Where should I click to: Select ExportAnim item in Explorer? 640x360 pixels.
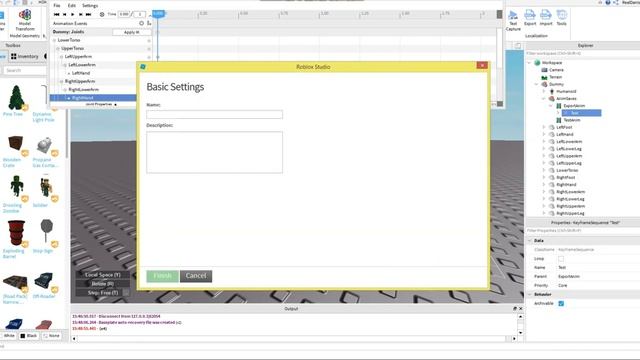pyautogui.click(x=574, y=106)
